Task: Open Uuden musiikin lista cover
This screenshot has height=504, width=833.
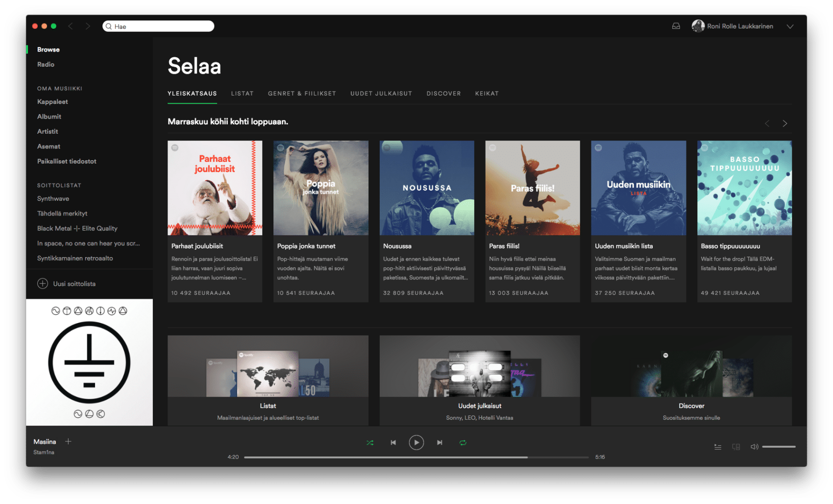Action: 638,188
